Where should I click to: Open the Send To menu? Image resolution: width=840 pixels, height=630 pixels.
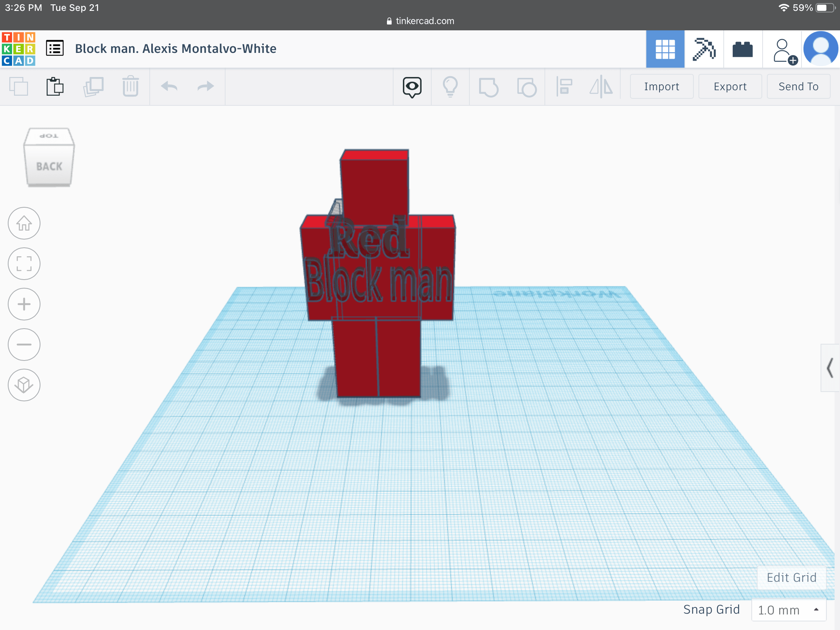click(x=798, y=86)
